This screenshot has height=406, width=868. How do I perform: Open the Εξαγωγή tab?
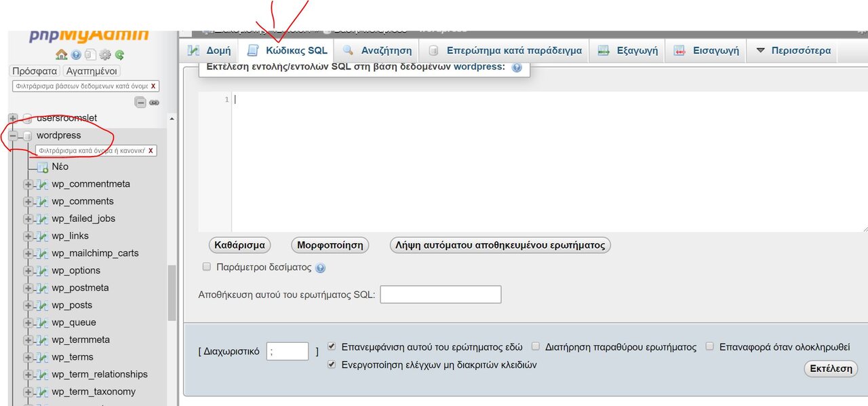pos(627,50)
